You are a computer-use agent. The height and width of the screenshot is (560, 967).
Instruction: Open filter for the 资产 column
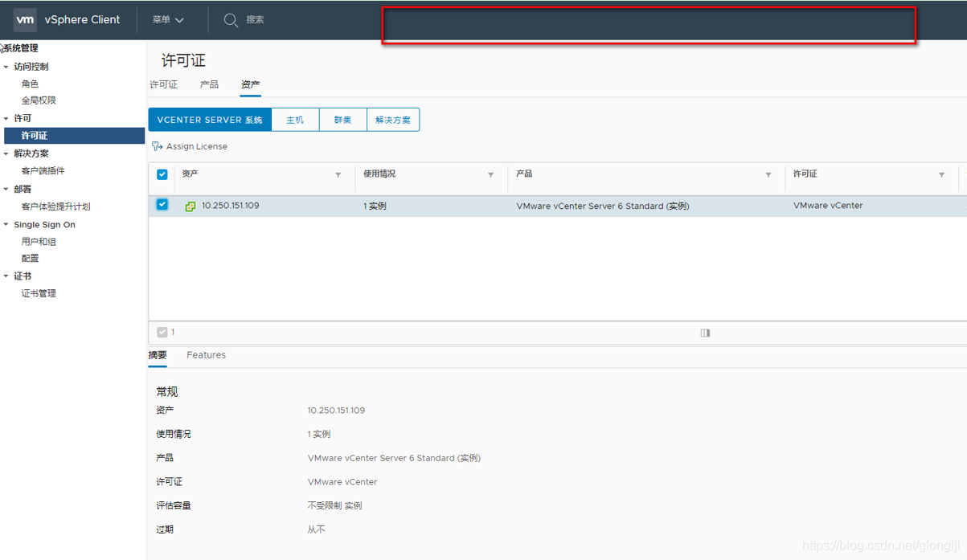click(338, 174)
